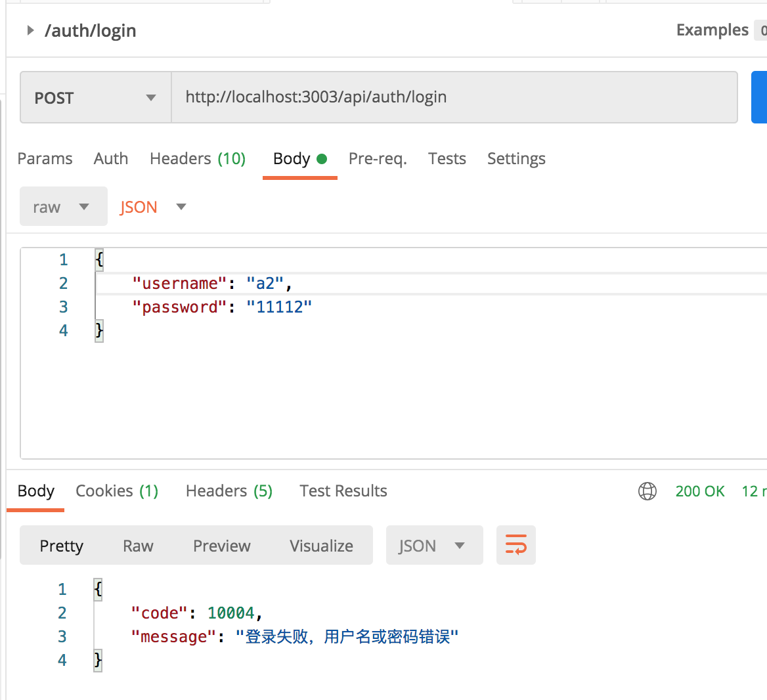Toggle the response word wrap icon
Screen dimensions: 767x700
(515, 545)
